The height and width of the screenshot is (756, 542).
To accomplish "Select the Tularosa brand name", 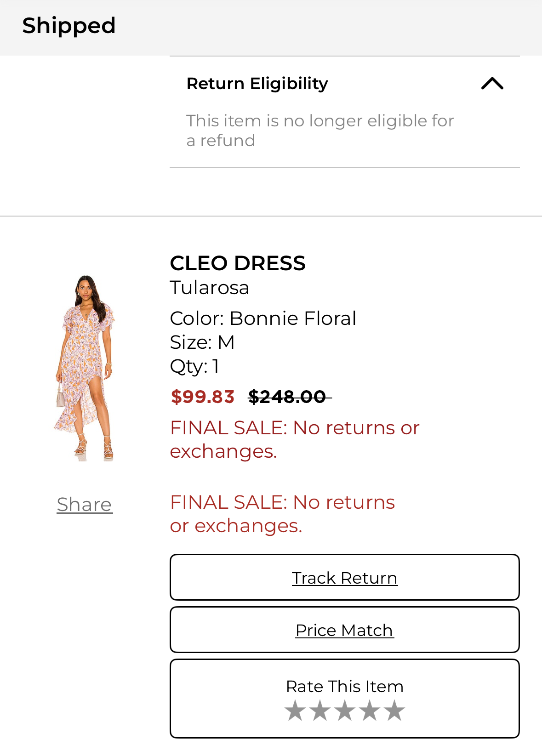I will pos(210,288).
